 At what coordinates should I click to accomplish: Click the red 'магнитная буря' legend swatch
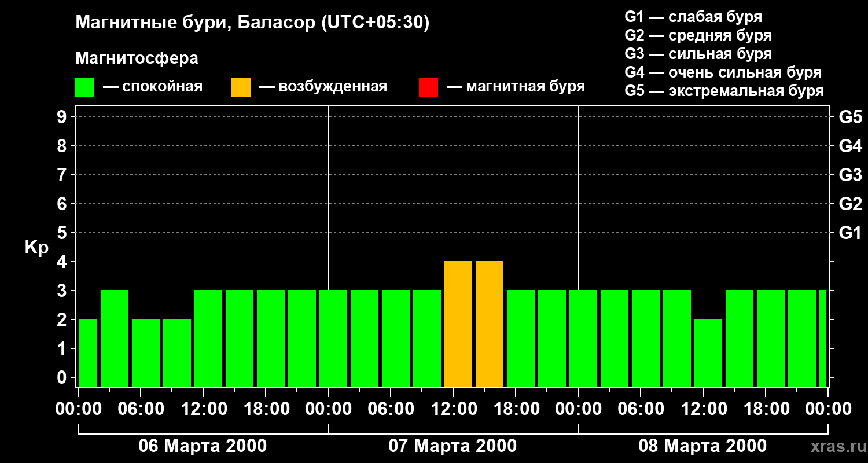coord(428,87)
